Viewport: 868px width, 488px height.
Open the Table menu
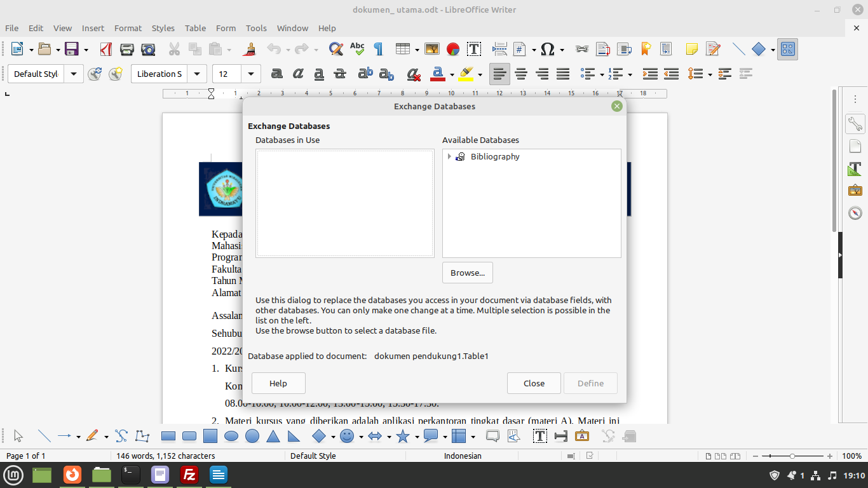[x=195, y=28]
